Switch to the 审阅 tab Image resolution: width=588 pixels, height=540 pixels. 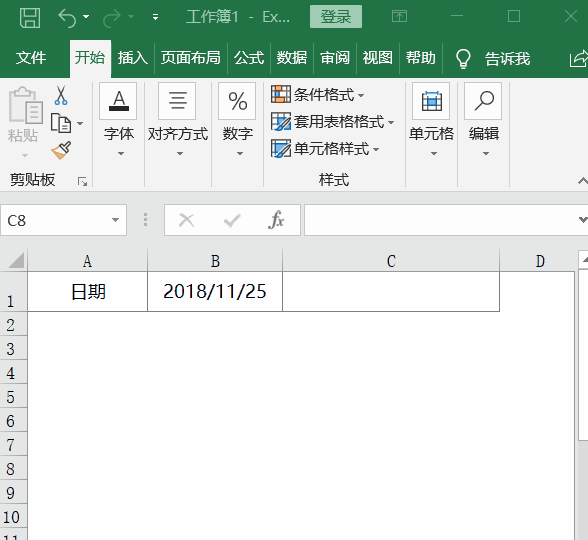pos(334,58)
